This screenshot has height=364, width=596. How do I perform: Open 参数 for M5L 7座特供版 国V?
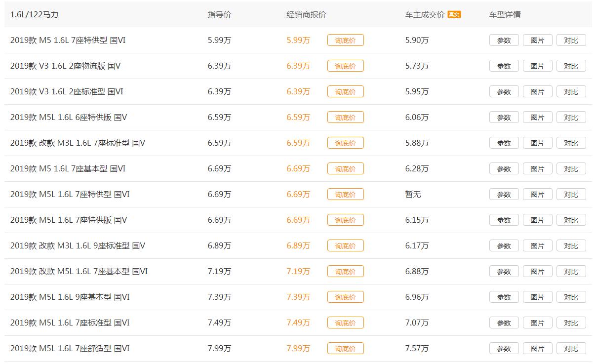pyautogui.click(x=504, y=220)
